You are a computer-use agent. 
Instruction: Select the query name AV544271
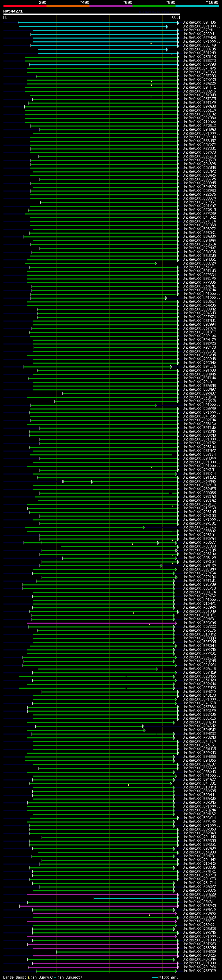click(13, 11)
